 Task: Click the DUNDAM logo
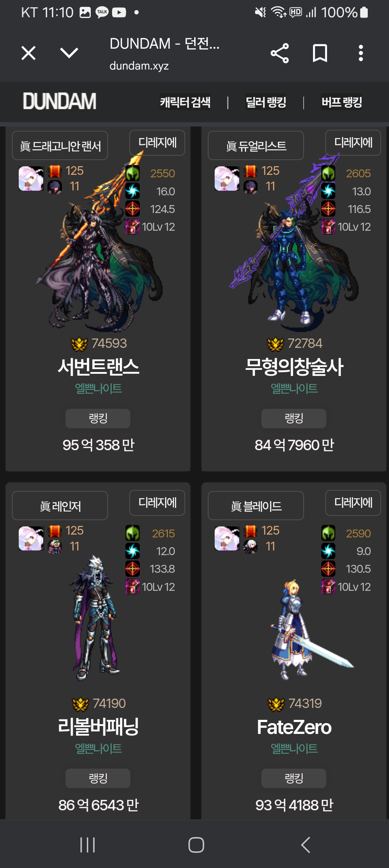60,101
